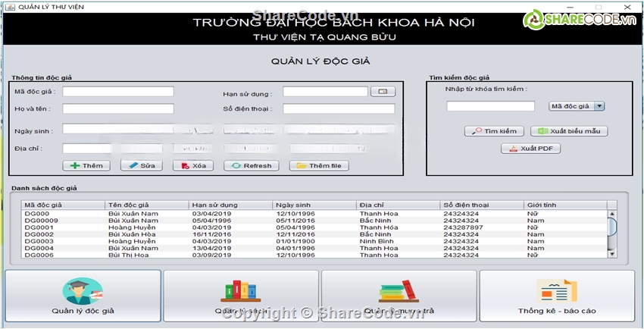Click the reader list scrollbar thumb
Viewport: 644px width, 329px height.
[612, 227]
